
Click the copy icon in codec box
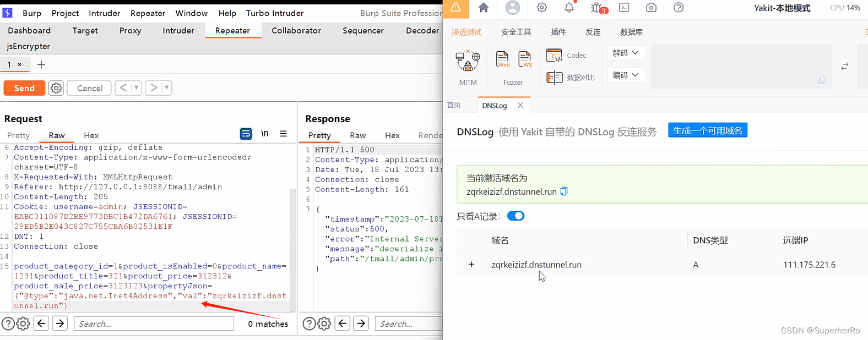[x=822, y=80]
